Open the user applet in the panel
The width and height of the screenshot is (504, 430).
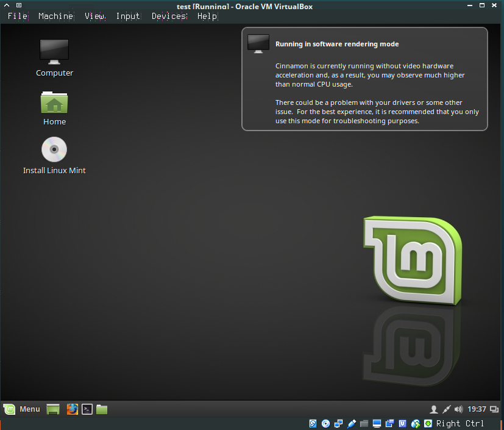click(x=433, y=409)
